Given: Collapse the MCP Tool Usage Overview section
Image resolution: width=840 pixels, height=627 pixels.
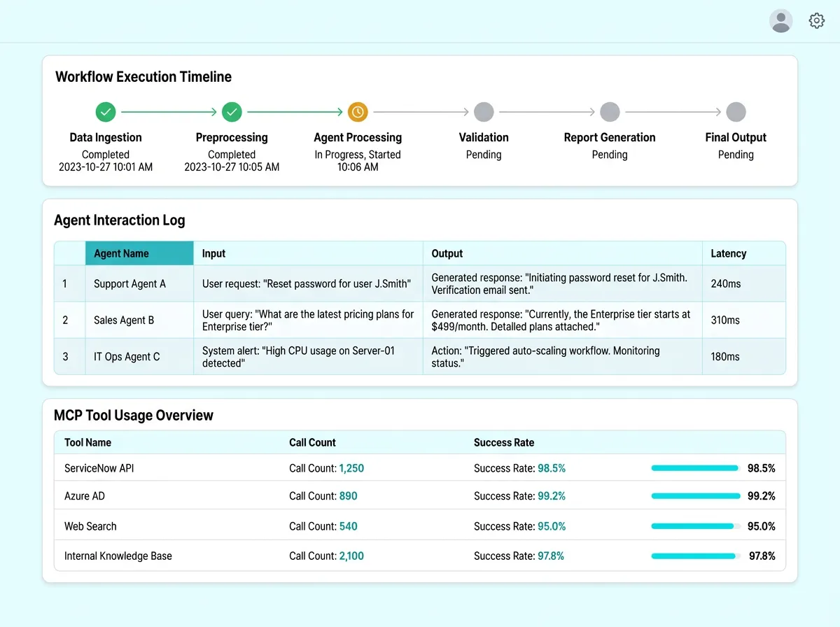Looking at the screenshot, I should 134,415.
